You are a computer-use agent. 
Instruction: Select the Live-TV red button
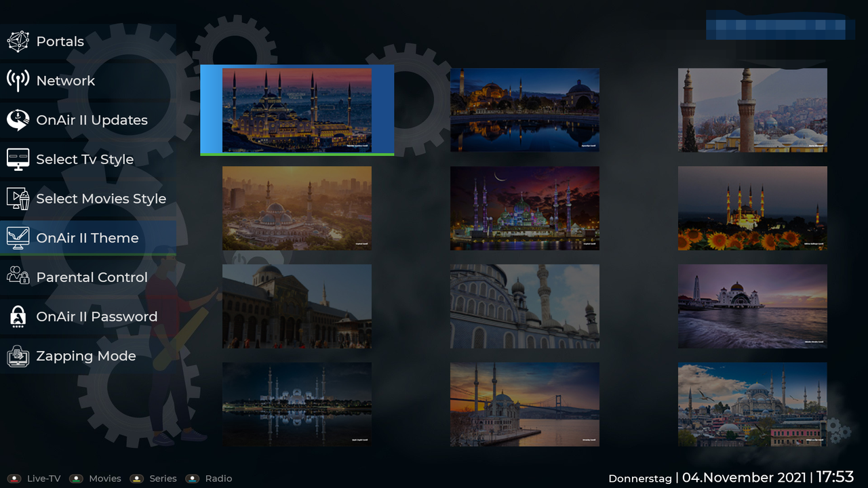coord(14,479)
